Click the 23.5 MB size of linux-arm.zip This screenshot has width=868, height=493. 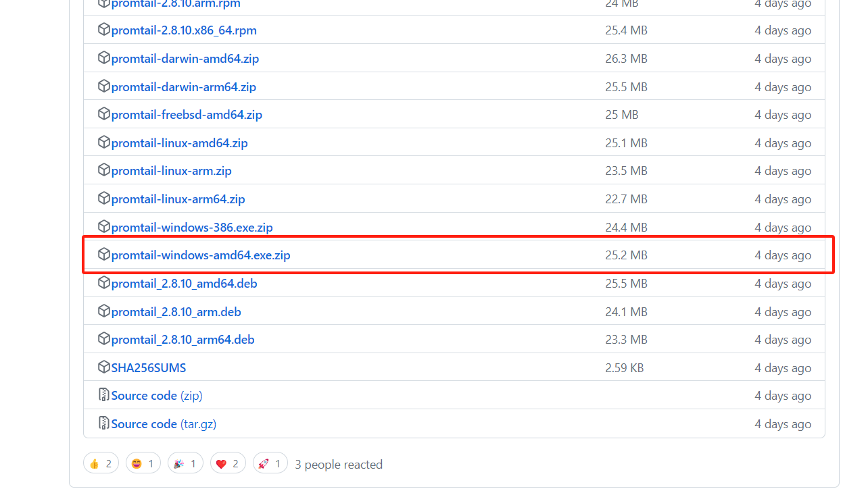coord(626,171)
